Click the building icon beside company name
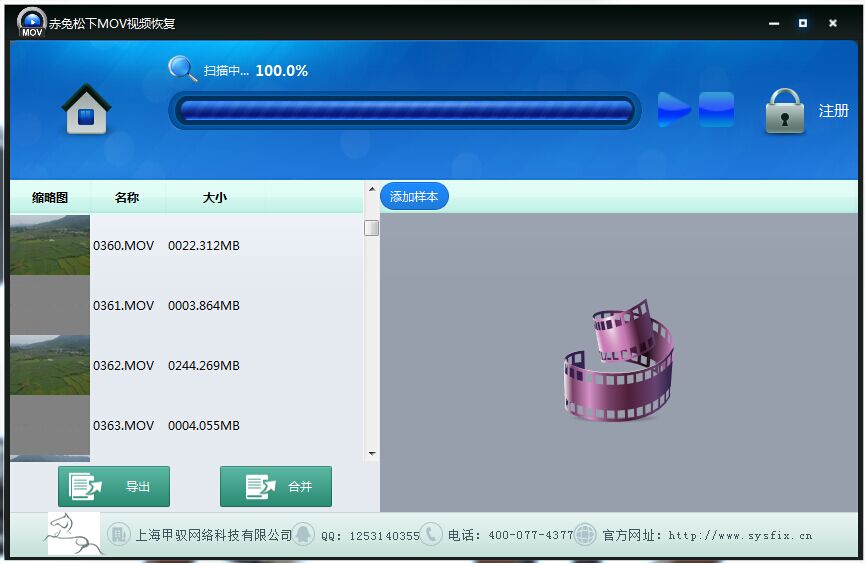The image size is (865, 563). 118,534
